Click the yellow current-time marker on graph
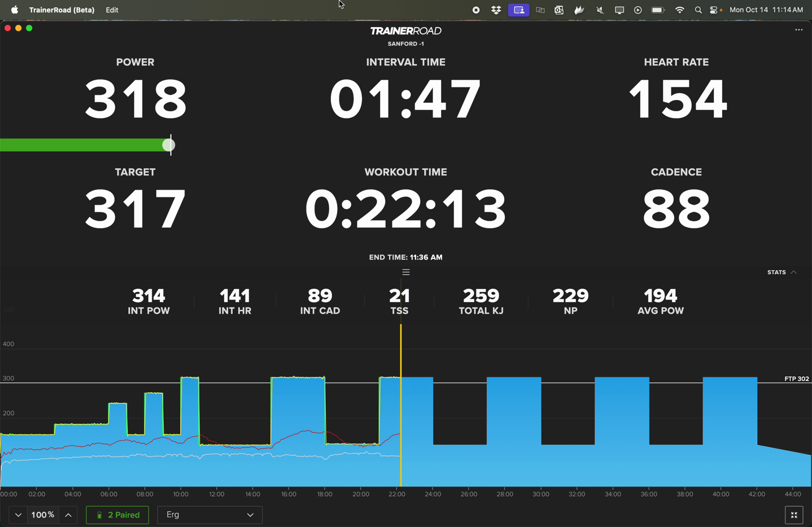This screenshot has width=812, height=527. (x=401, y=405)
